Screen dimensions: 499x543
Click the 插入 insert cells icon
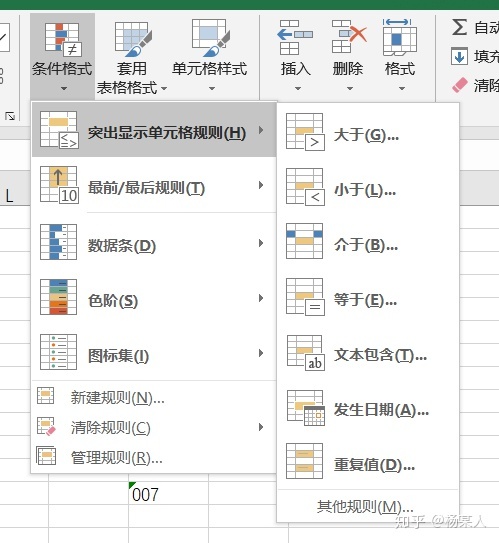(295, 37)
